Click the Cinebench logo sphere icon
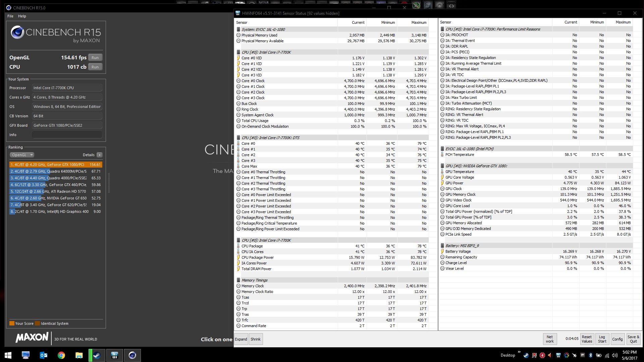The image size is (644, 362). click(17, 33)
